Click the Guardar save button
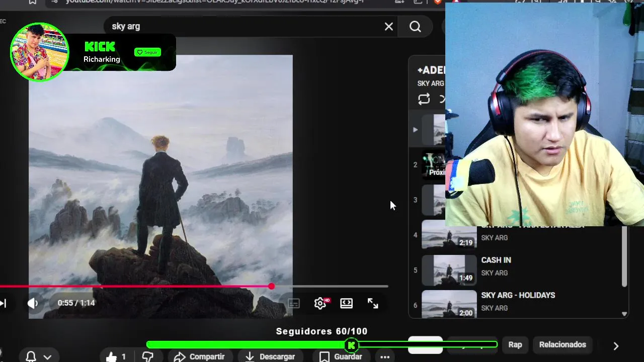Image resolution: width=644 pixels, height=362 pixels. click(341, 356)
